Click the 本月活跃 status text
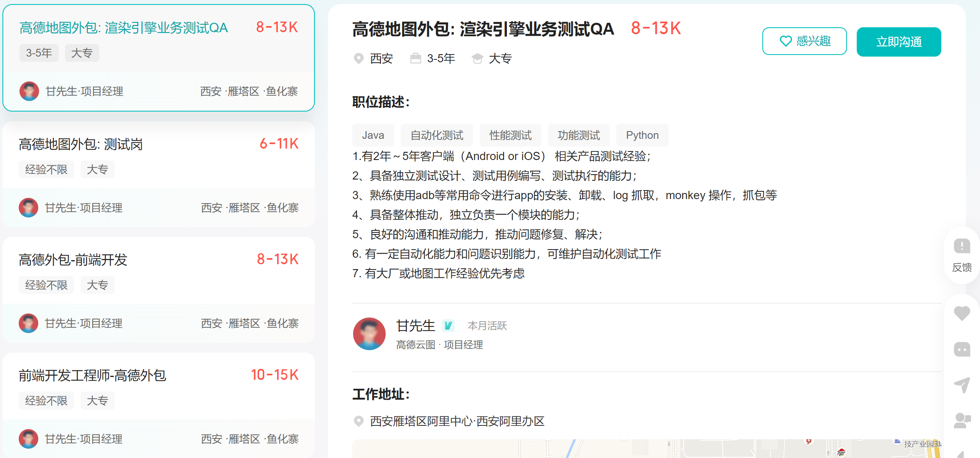980x458 pixels. click(487, 326)
